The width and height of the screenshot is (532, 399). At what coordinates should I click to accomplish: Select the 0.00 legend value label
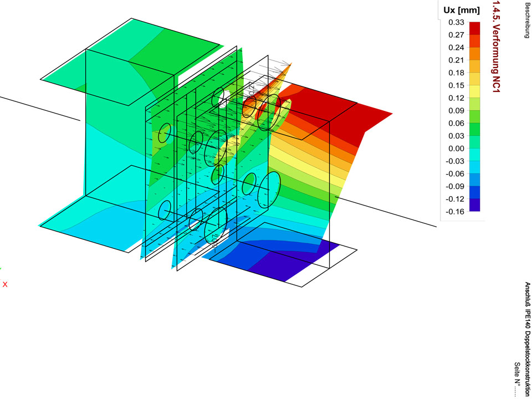point(456,149)
